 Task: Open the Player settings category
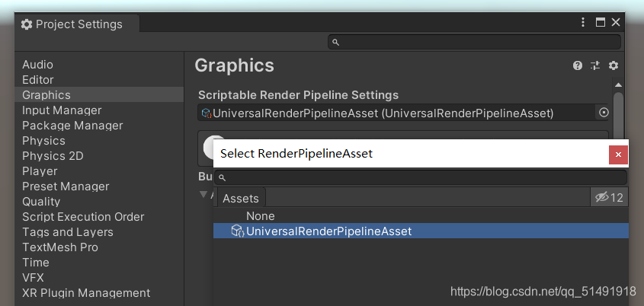pyautogui.click(x=99, y=171)
